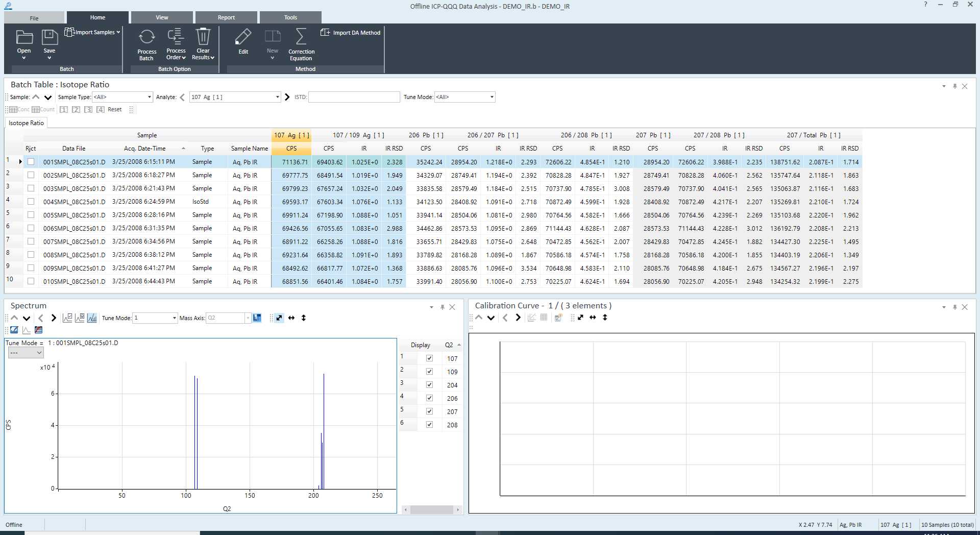Pin the Batch Table panel
This screenshot has height=535, width=980.
click(954, 86)
